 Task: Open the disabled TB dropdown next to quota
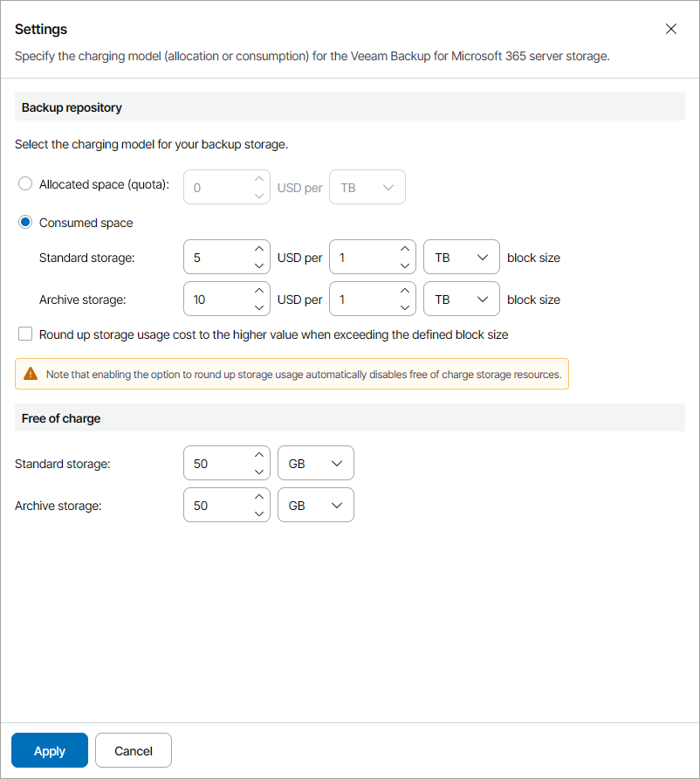tap(367, 187)
